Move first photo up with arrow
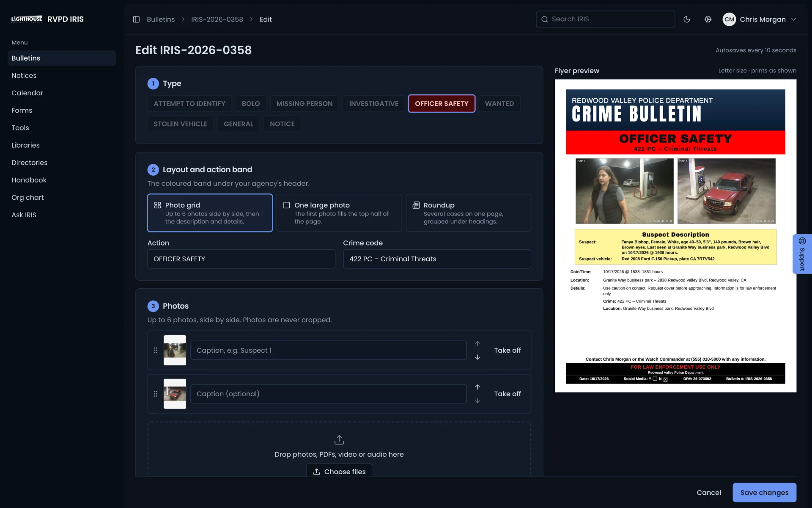Viewport: 812px width, 508px height. [x=477, y=343]
